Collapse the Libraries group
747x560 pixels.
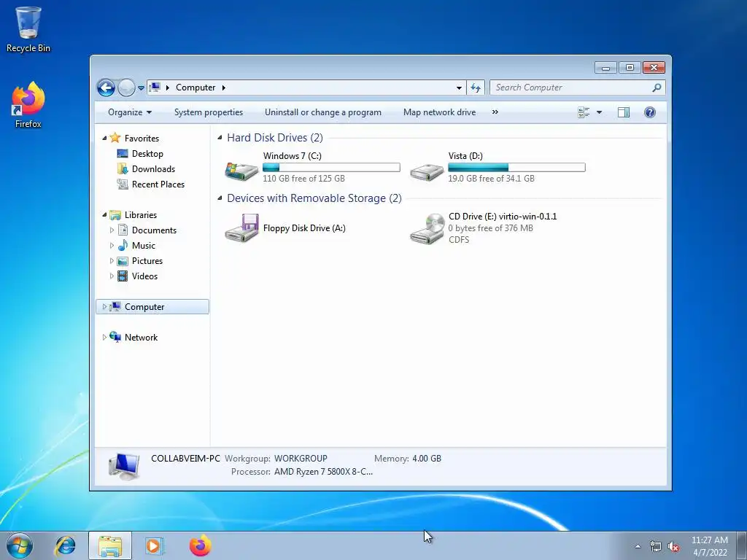[104, 215]
